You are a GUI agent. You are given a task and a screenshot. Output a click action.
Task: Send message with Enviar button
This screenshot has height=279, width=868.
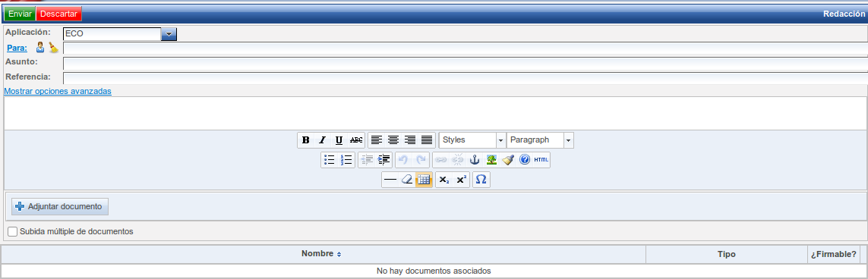[20, 14]
